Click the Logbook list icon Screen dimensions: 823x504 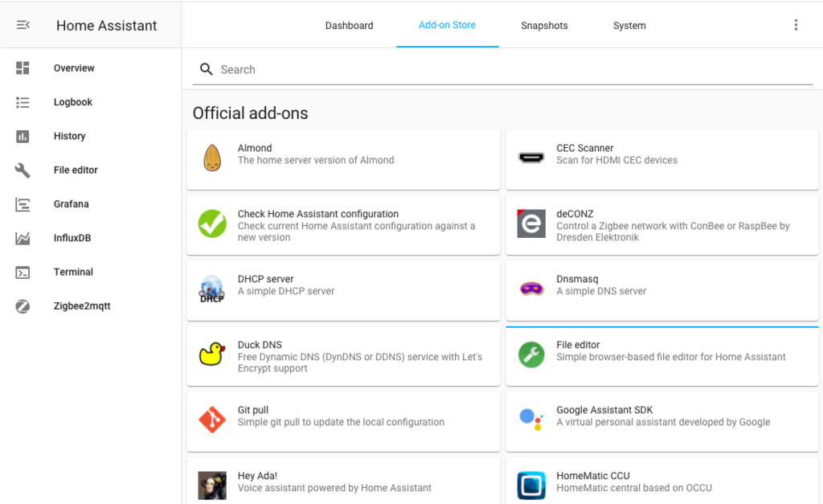[x=23, y=102]
